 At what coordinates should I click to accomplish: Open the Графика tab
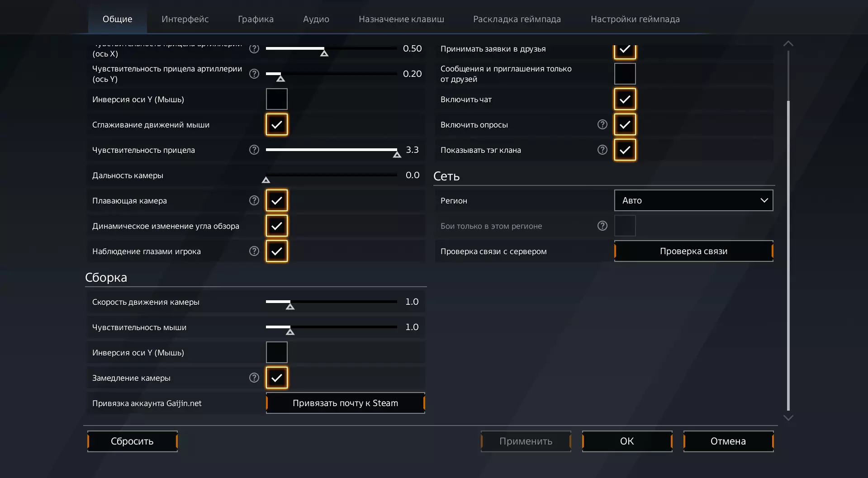pyautogui.click(x=256, y=19)
